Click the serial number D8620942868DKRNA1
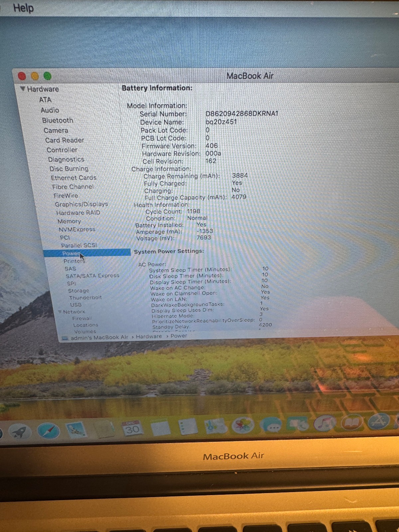Screen dimensions: 399x532 (x=242, y=113)
